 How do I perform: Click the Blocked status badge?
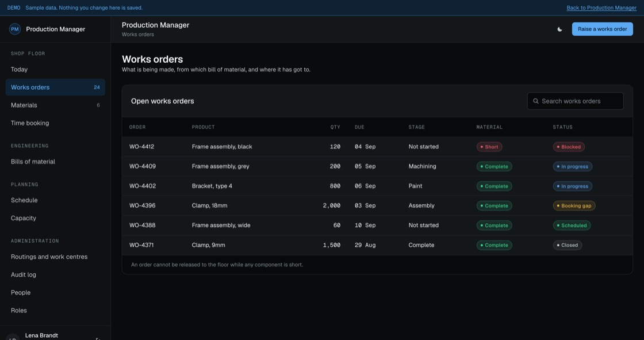[x=569, y=147]
